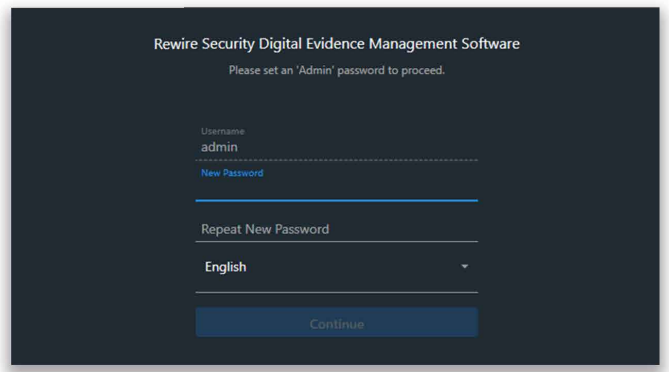Click the Repeat New Password field
This screenshot has height=372, width=669.
pyautogui.click(x=336, y=230)
